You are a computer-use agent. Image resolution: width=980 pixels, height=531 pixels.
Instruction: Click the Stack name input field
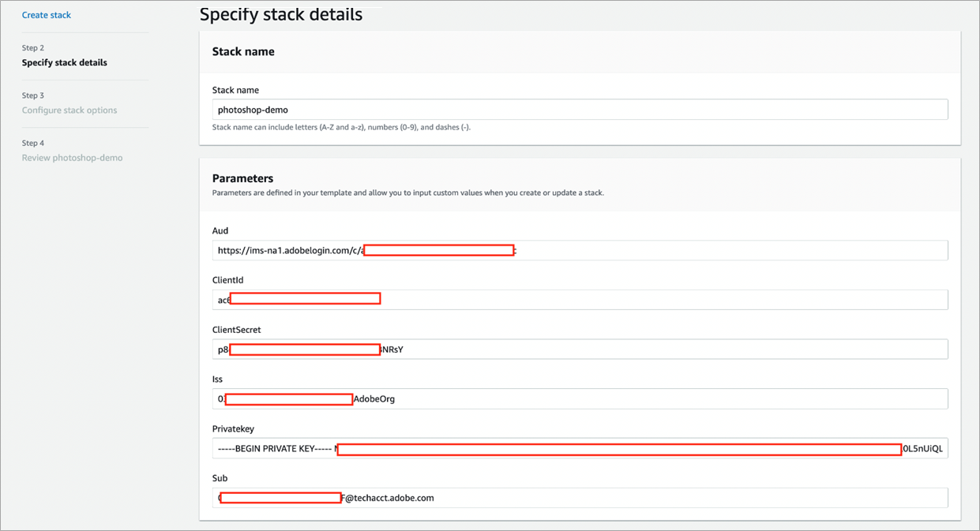(x=580, y=110)
